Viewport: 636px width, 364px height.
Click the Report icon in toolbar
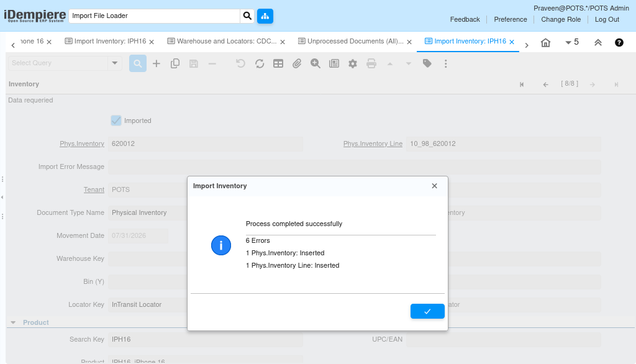334,64
